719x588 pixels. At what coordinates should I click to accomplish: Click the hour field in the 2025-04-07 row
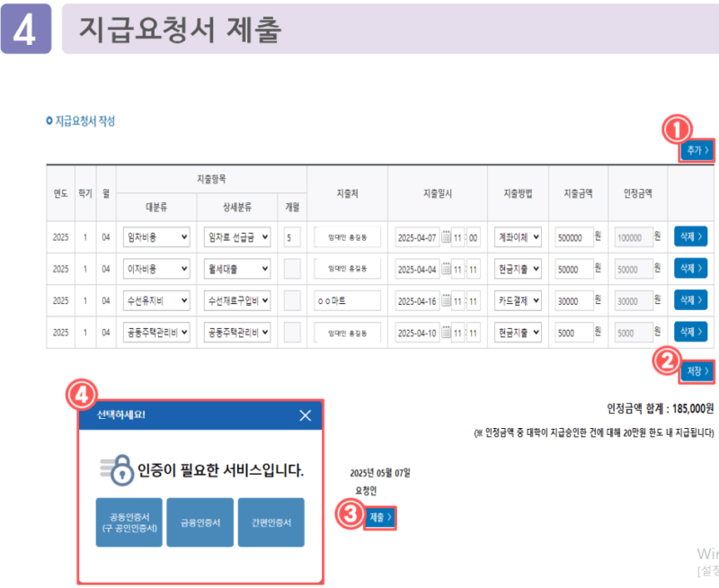click(457, 237)
